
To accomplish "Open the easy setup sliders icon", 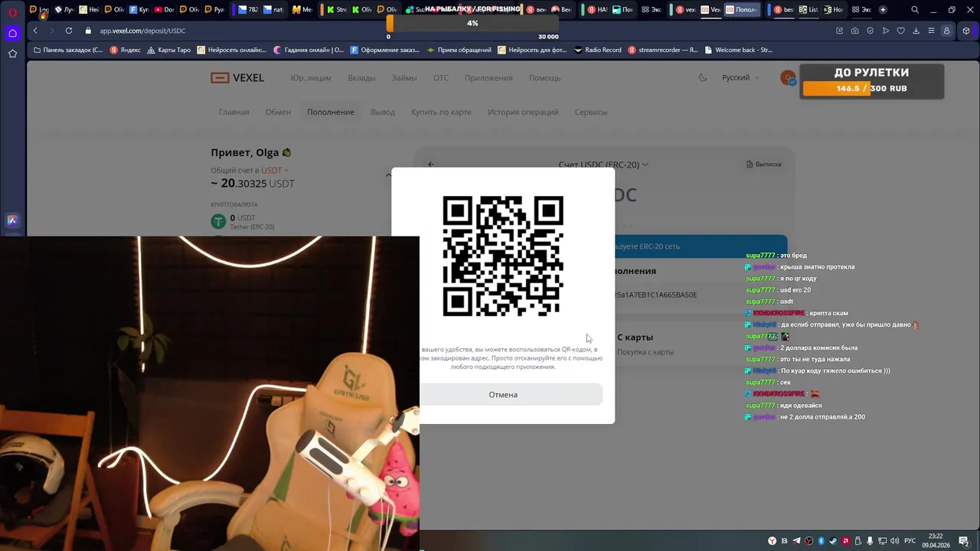I will 931,31.
